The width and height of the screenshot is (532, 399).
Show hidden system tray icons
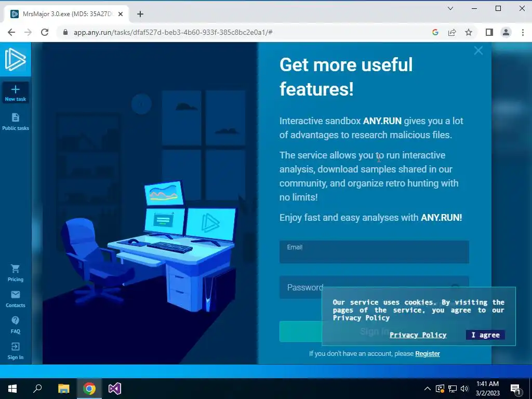coord(428,389)
